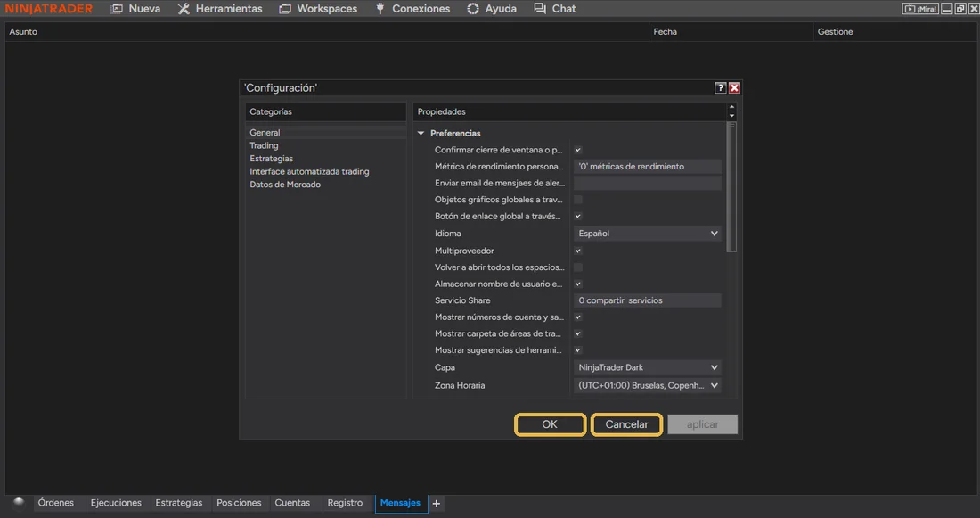Open the Idioma dropdown showing Español

(x=648, y=234)
